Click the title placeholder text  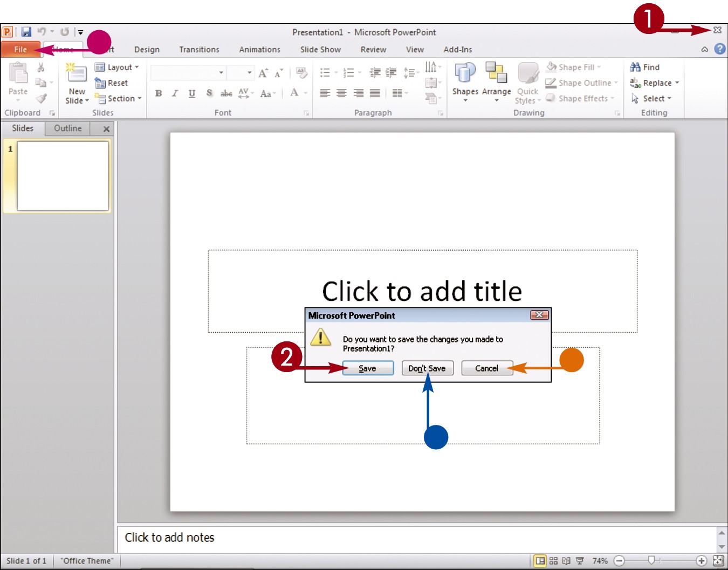point(422,291)
